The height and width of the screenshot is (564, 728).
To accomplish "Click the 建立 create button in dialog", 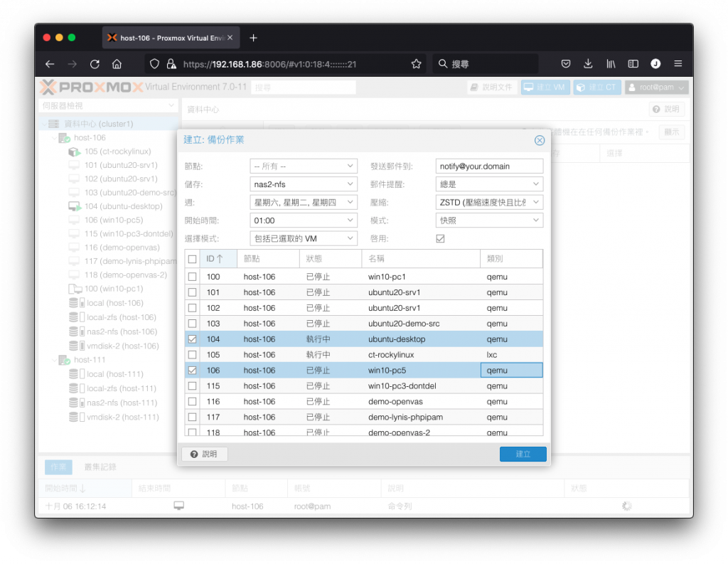I will click(523, 454).
